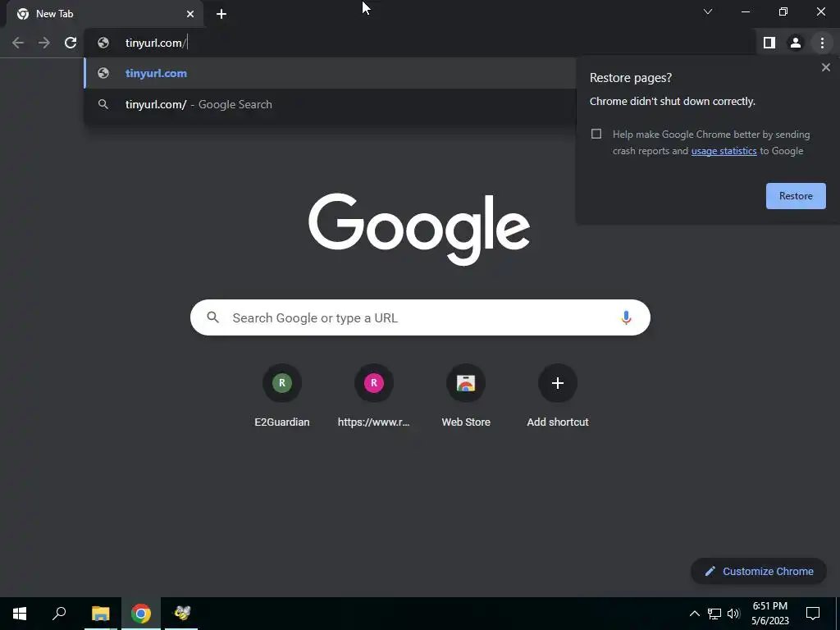Image resolution: width=840 pixels, height=630 pixels.
Task: Open a new tab with plus button
Action: point(221,14)
